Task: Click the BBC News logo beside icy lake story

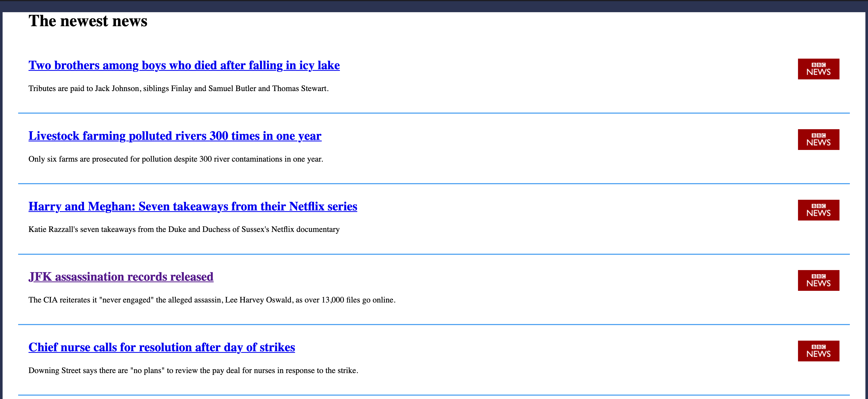Action: coord(818,69)
